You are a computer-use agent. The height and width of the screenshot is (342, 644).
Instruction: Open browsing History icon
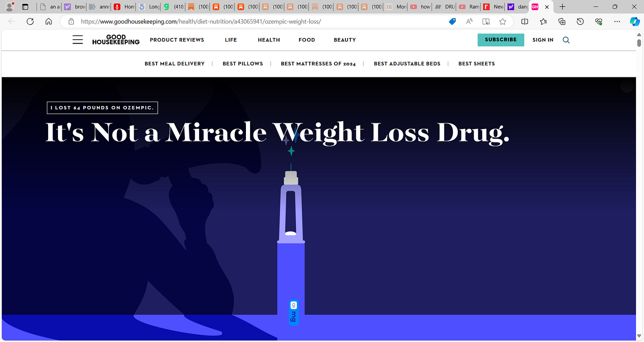[580, 21]
